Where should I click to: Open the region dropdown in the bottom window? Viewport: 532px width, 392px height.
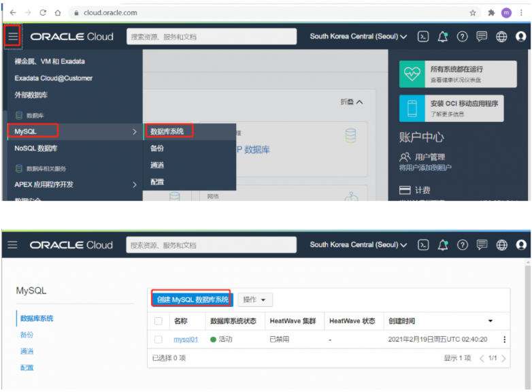pyautogui.click(x=359, y=245)
